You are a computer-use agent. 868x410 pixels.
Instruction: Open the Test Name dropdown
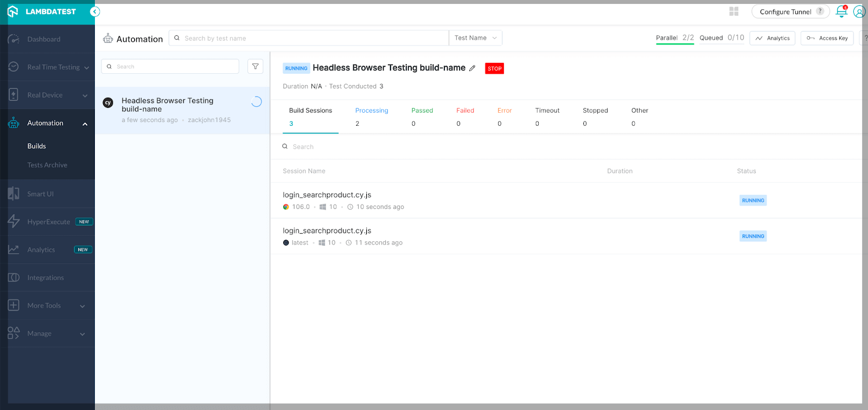(x=475, y=38)
